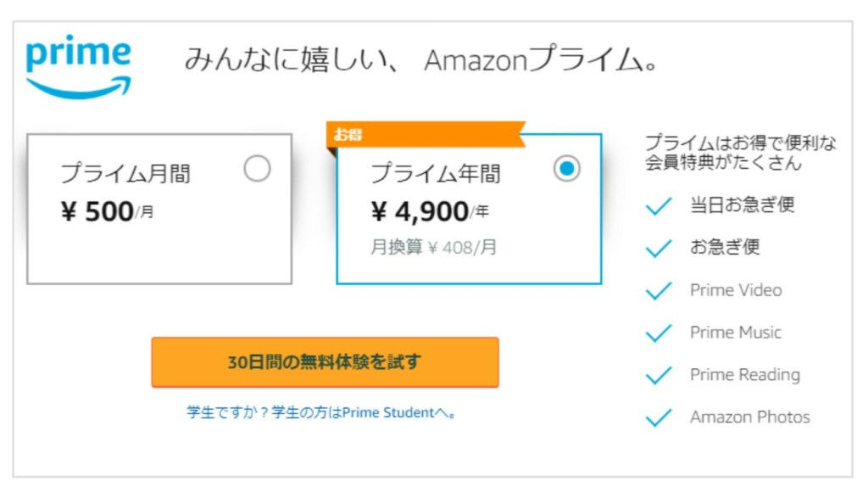Click the Prime Video benefit label
Screen dimensions: 868x487
tap(736, 290)
